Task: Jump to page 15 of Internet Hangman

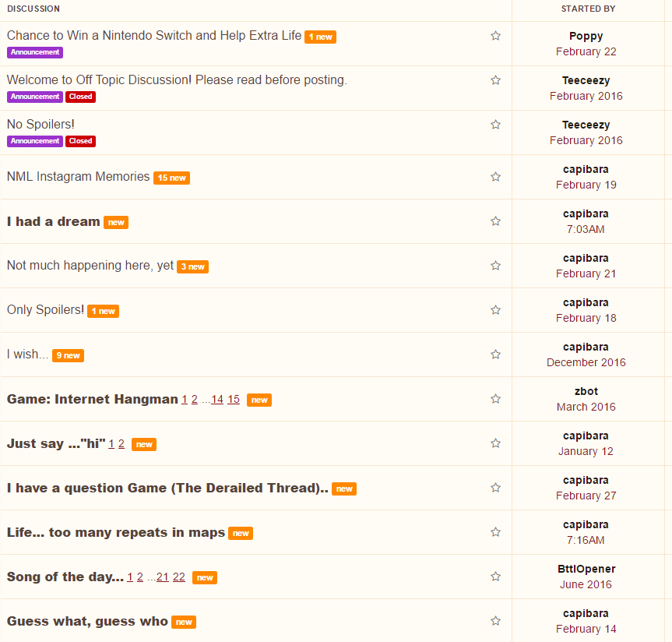Action: coord(233,399)
